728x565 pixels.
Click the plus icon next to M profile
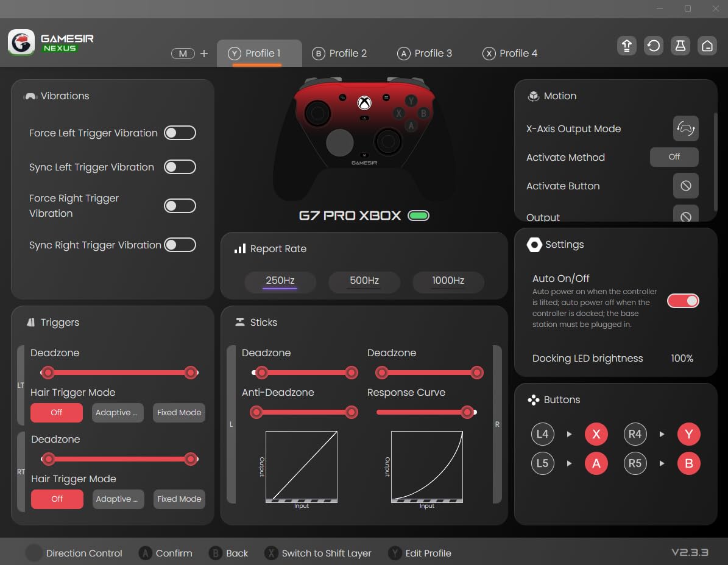pyautogui.click(x=204, y=54)
